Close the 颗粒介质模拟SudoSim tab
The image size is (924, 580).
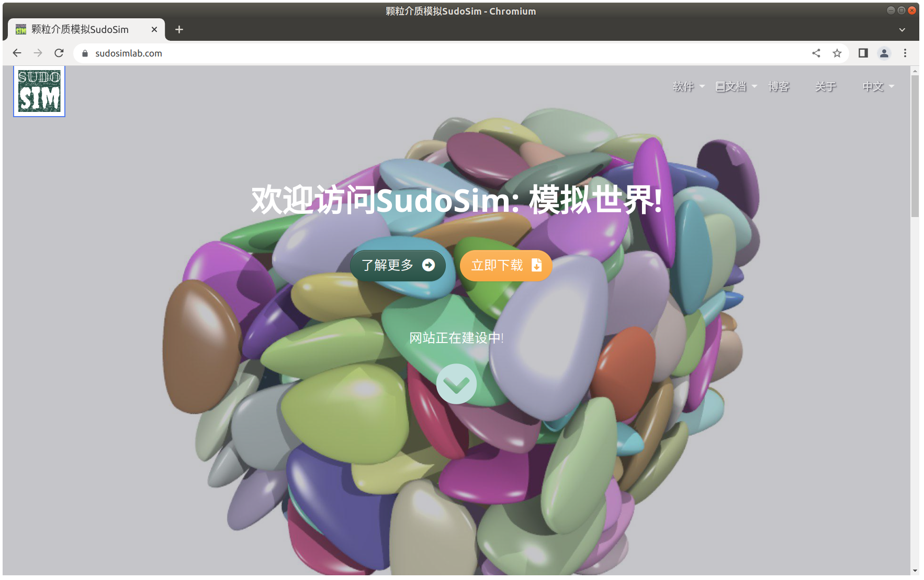[x=154, y=29]
